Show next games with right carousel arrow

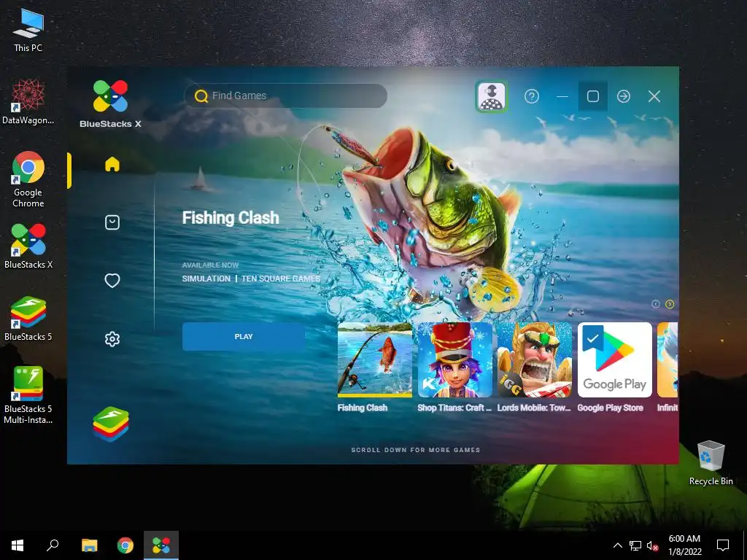coord(670,304)
